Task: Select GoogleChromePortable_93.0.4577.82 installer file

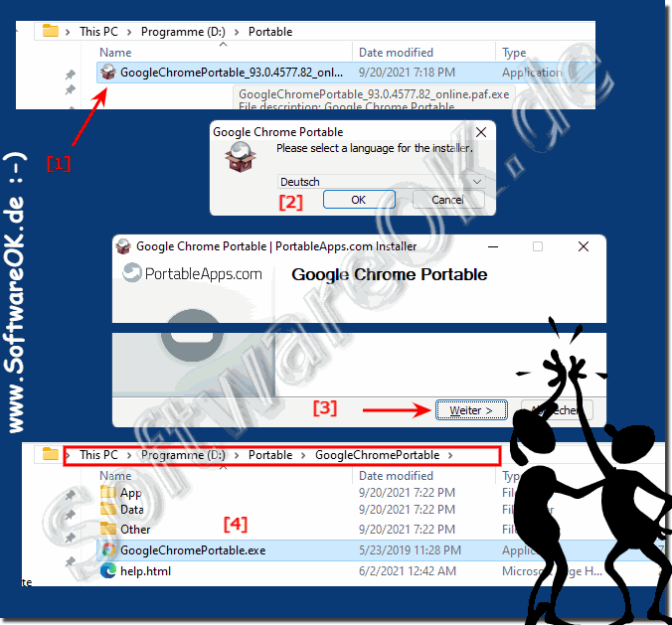Action: tap(232, 73)
